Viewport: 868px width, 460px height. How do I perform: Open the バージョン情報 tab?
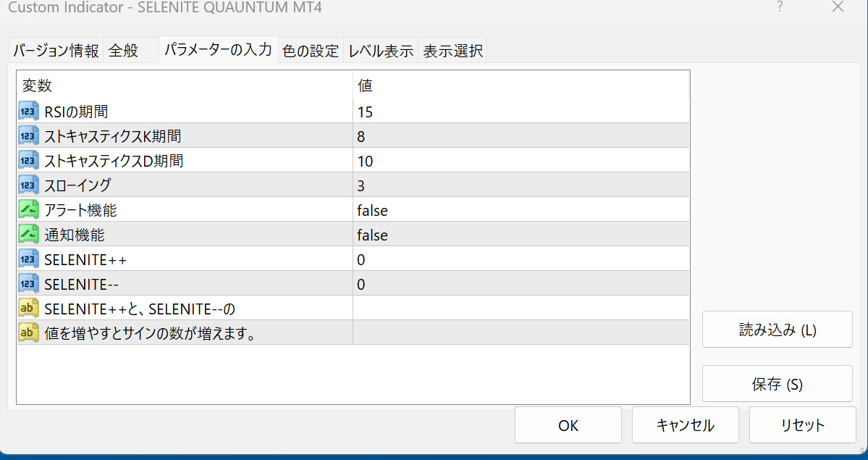pyautogui.click(x=56, y=51)
